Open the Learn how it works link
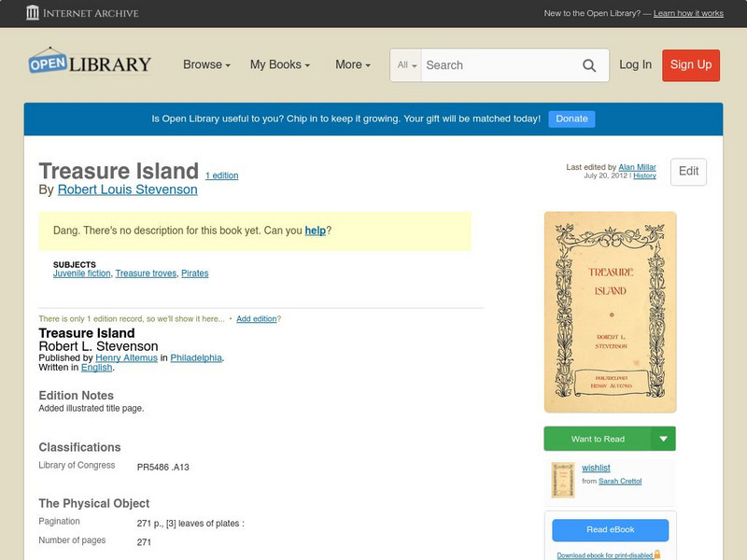This screenshot has width=747, height=560. pos(688,13)
